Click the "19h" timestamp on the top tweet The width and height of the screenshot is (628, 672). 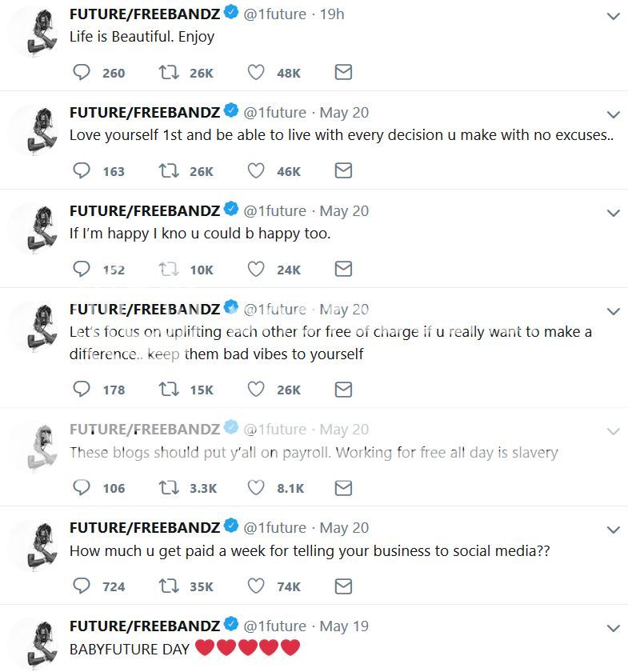pos(331,14)
